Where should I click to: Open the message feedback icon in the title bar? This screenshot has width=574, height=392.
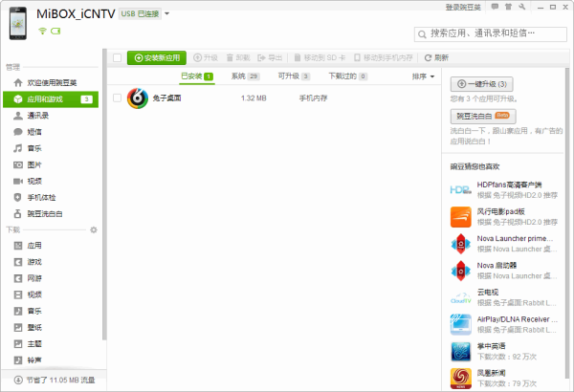click(495, 7)
